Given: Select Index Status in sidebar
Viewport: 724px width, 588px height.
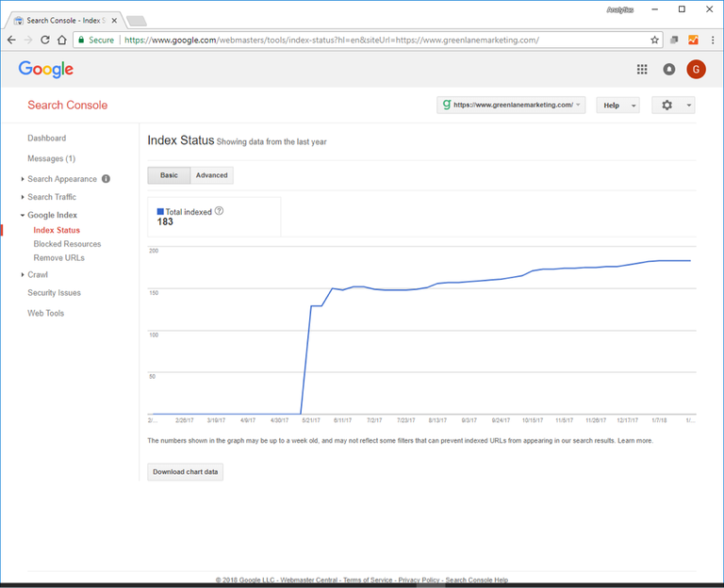Looking at the screenshot, I should click(x=57, y=230).
